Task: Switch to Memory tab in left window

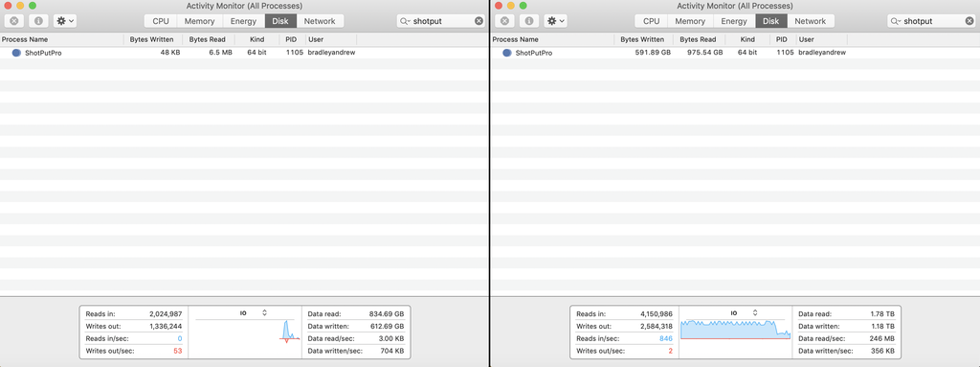Action: click(x=199, y=21)
